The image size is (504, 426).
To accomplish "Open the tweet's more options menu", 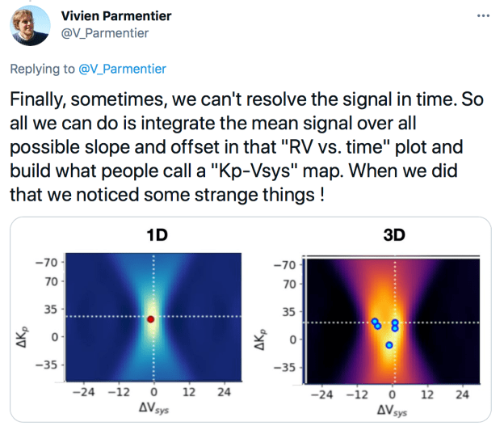I will coord(483,16).
